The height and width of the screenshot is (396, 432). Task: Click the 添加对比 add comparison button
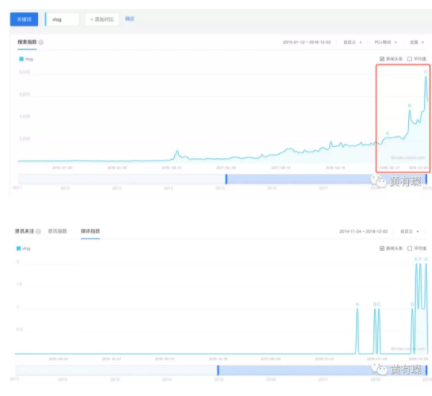point(102,19)
